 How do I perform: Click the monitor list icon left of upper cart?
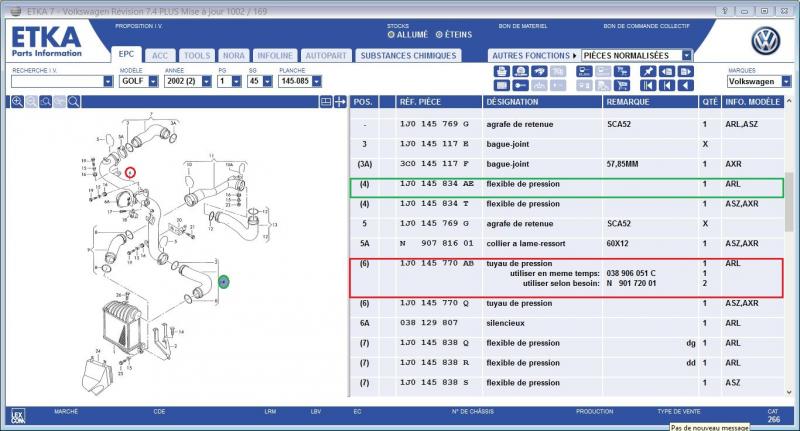[584, 71]
